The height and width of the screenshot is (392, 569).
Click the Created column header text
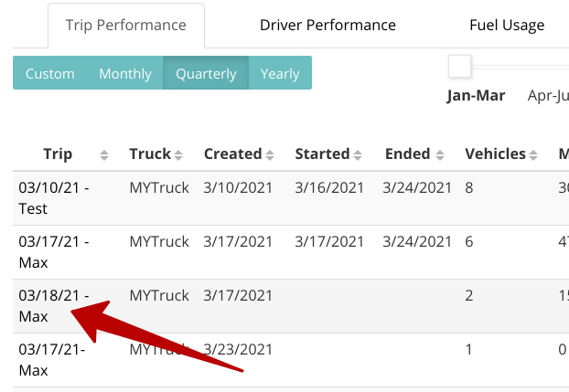click(x=233, y=154)
